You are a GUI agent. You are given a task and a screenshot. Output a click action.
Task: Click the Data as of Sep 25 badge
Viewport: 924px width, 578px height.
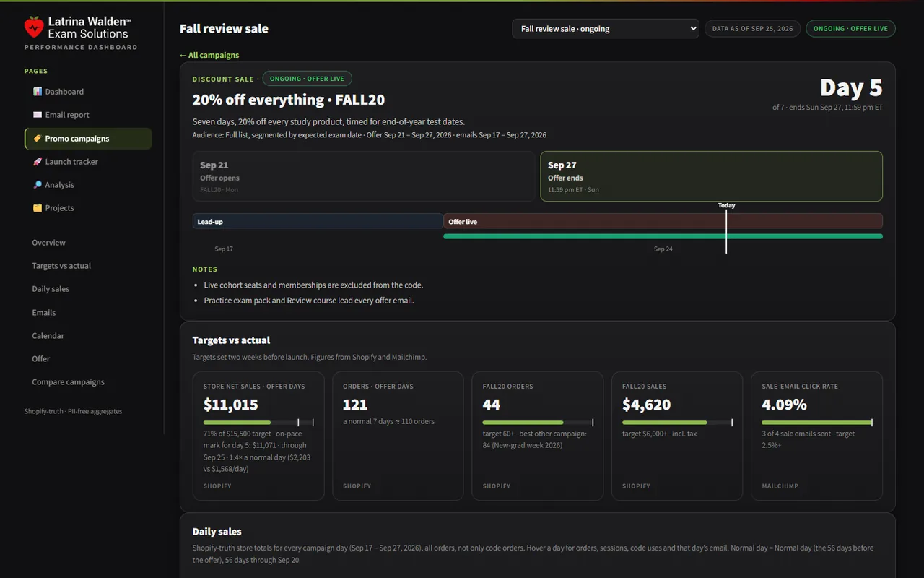click(x=752, y=29)
